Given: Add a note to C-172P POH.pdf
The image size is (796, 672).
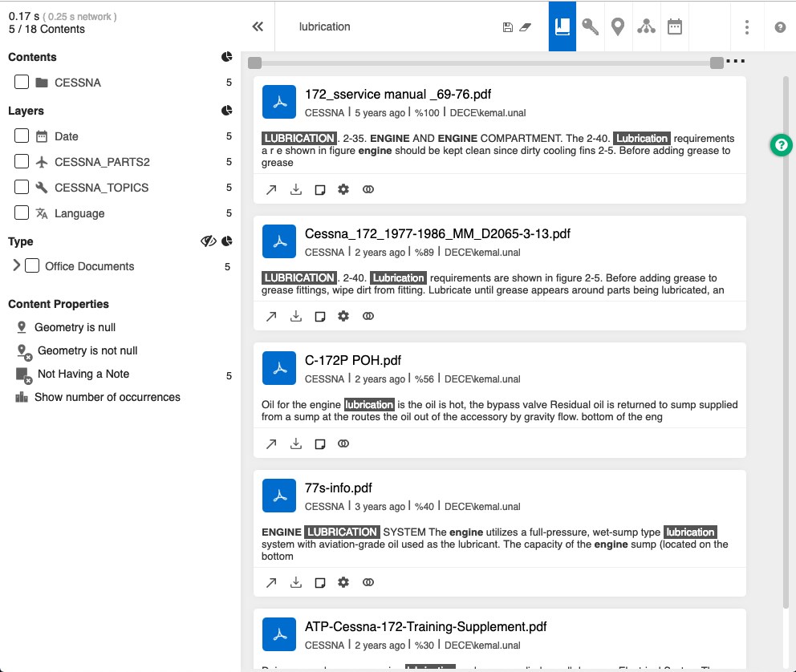Looking at the screenshot, I should tap(320, 443).
